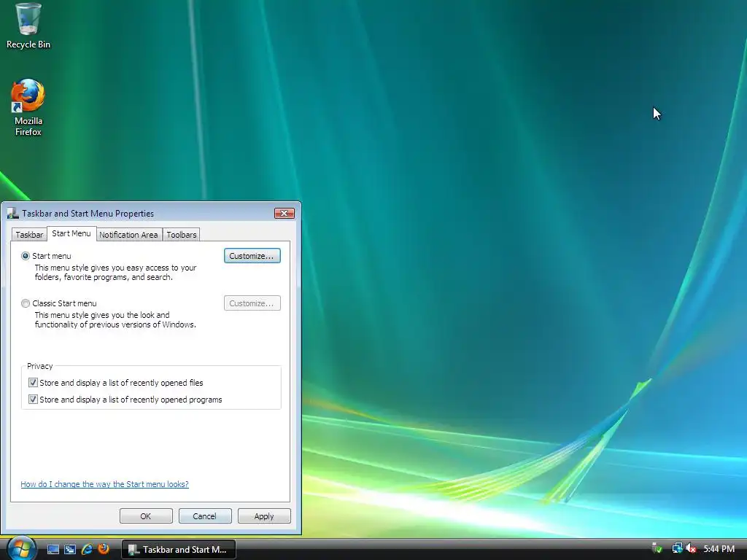The width and height of the screenshot is (747, 560).
Task: Click the Apply button
Action: [264, 516]
